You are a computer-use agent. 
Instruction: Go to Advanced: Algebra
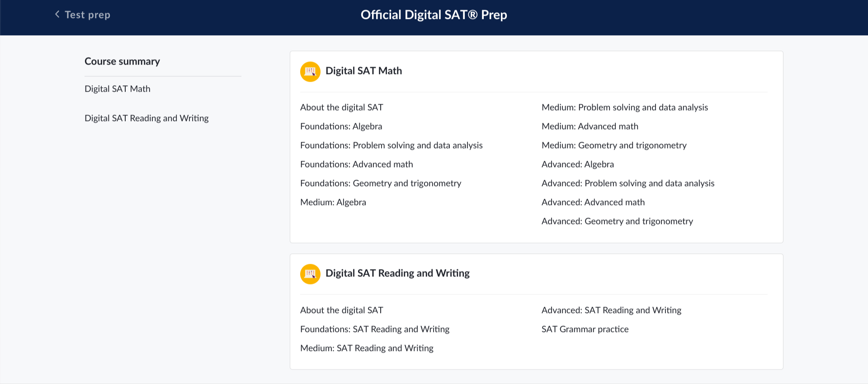[577, 164]
